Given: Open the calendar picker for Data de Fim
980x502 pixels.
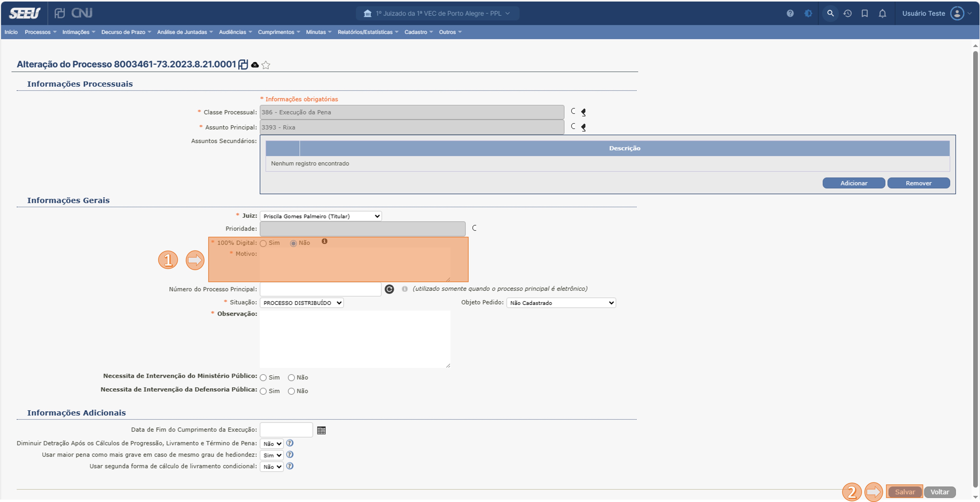Looking at the screenshot, I should click(321, 430).
